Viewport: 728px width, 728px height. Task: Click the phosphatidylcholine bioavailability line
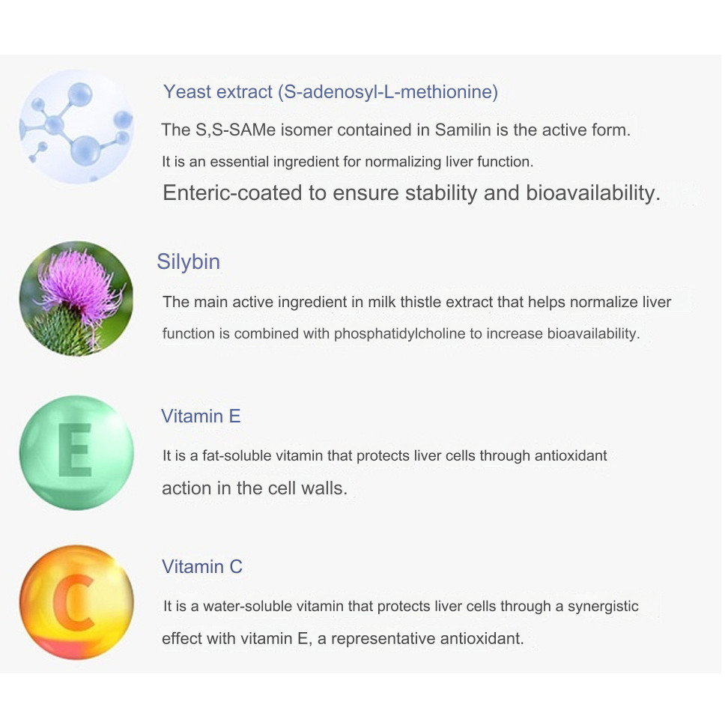pos(401,334)
